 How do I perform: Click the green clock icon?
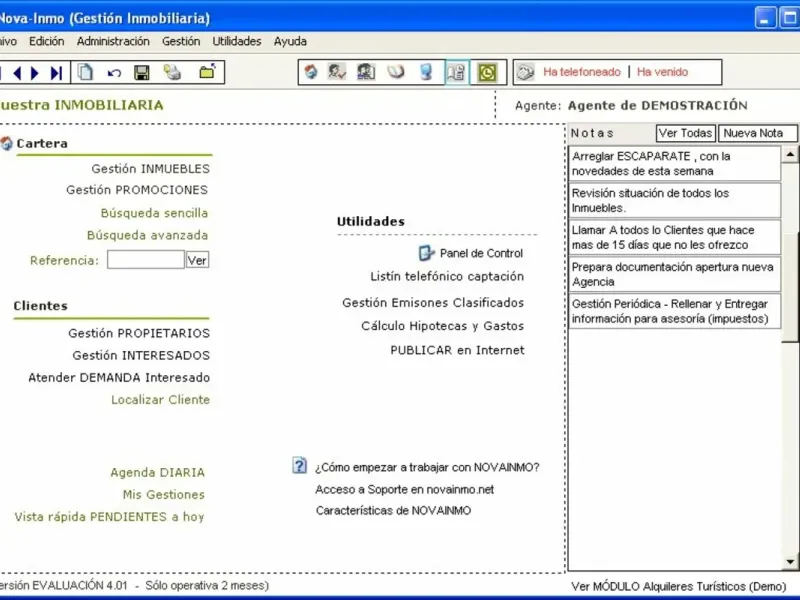click(x=487, y=72)
